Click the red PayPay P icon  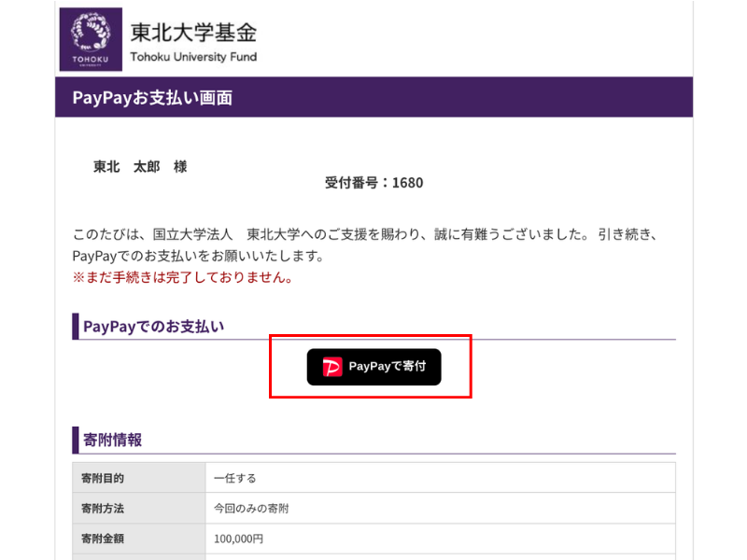click(x=332, y=367)
